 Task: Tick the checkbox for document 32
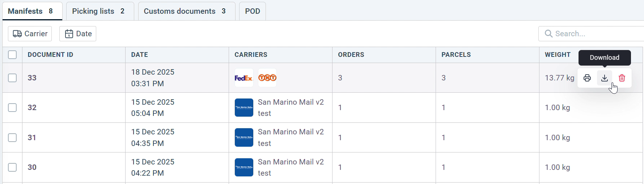tap(12, 108)
